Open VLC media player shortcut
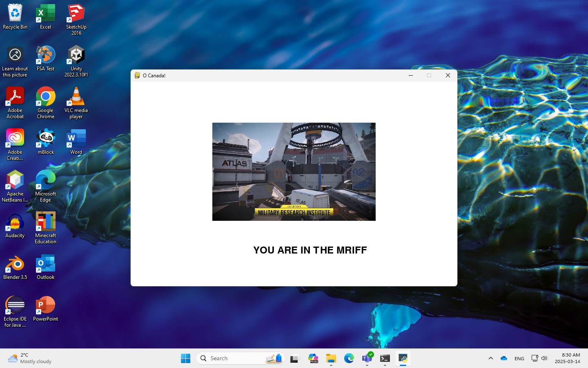The width and height of the screenshot is (588, 368). click(76, 103)
